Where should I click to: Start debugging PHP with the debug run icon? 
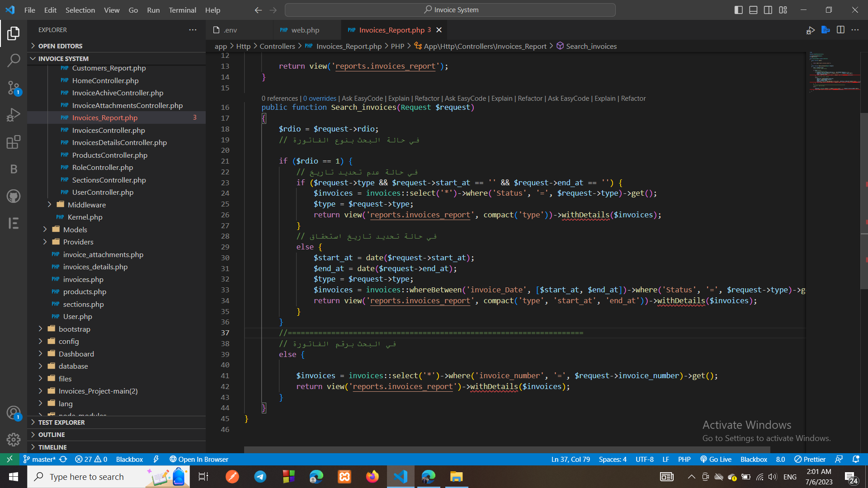[x=810, y=30]
